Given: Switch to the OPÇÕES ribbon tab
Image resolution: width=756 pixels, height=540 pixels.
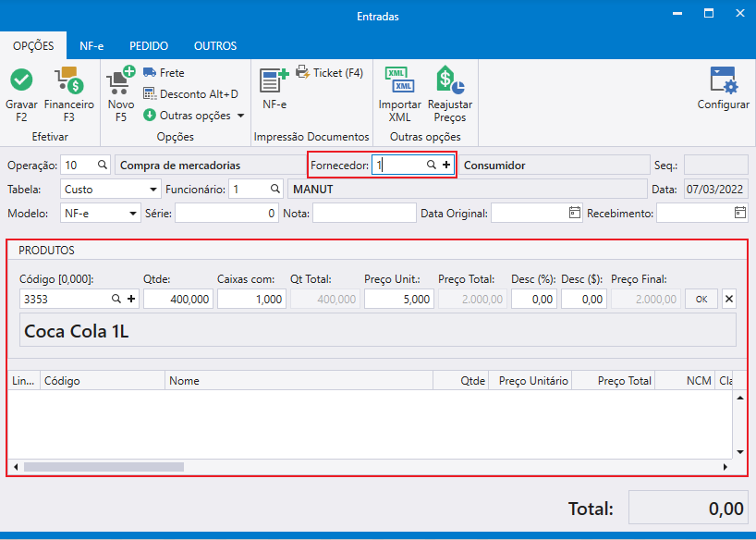Looking at the screenshot, I should pyautogui.click(x=33, y=46).
